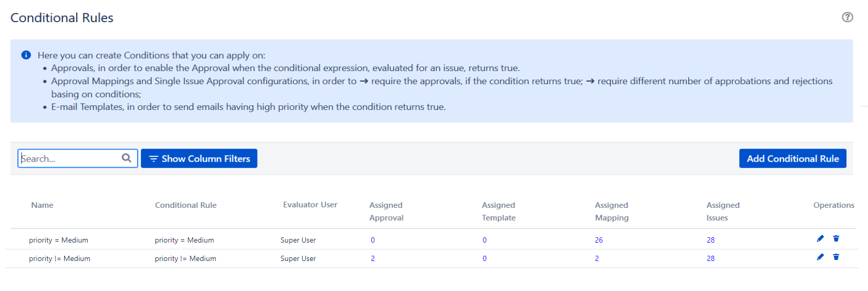
Task: Sort by the Name column header
Action: point(42,205)
